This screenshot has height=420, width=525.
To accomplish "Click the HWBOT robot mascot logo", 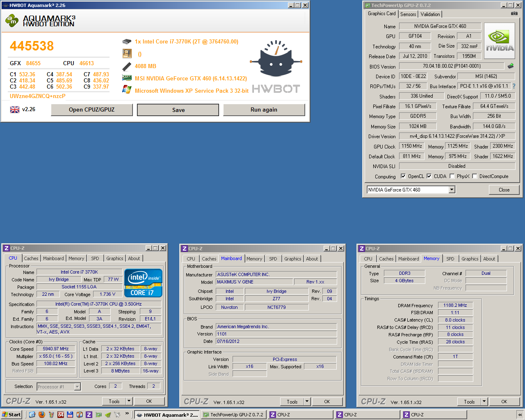I will click(276, 58).
